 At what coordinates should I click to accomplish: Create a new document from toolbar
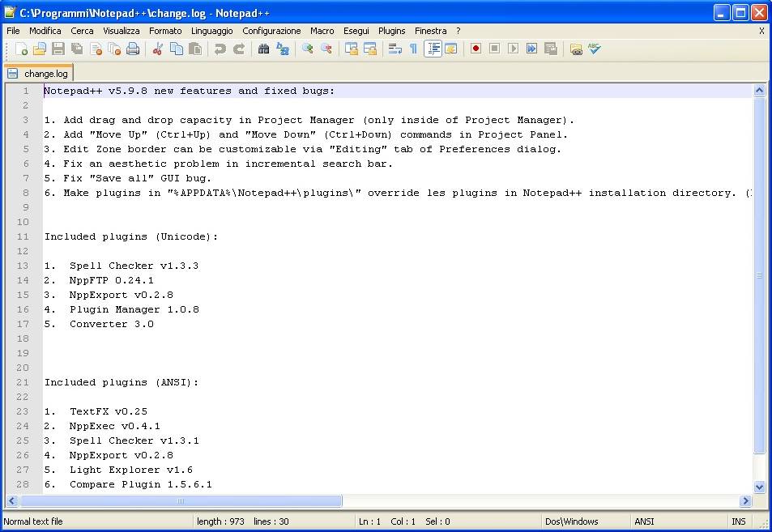[x=21, y=49]
